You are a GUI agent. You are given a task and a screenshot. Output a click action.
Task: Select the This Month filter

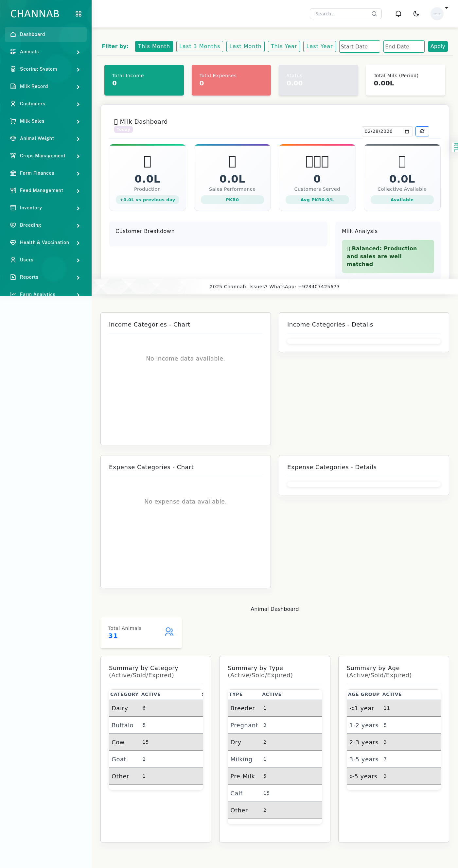154,46
